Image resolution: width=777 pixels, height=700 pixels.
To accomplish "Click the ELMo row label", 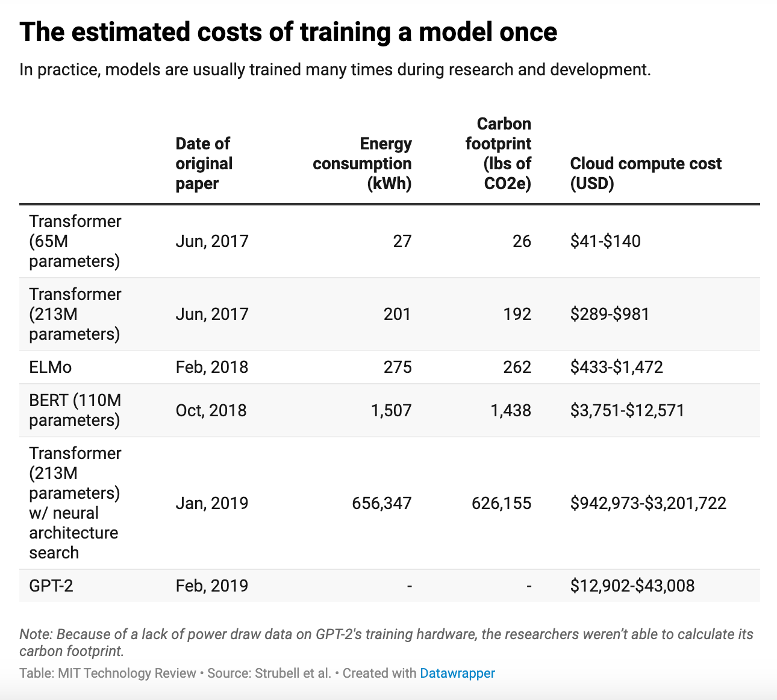I will point(51,367).
